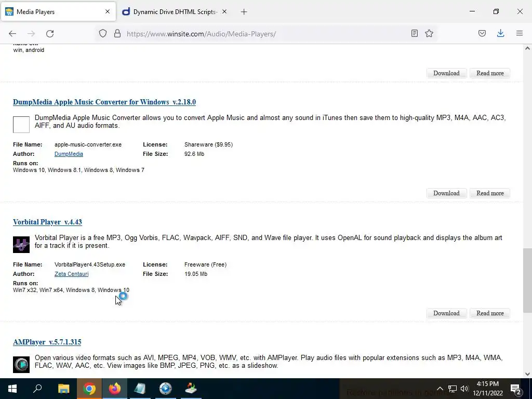
Task: Open the DumpMedia author link
Action: [69, 154]
